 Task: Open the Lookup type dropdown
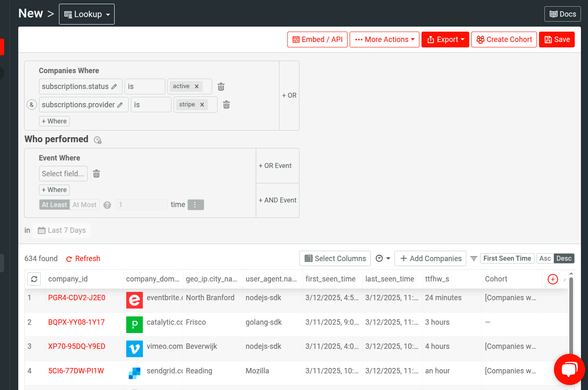pyautogui.click(x=86, y=14)
